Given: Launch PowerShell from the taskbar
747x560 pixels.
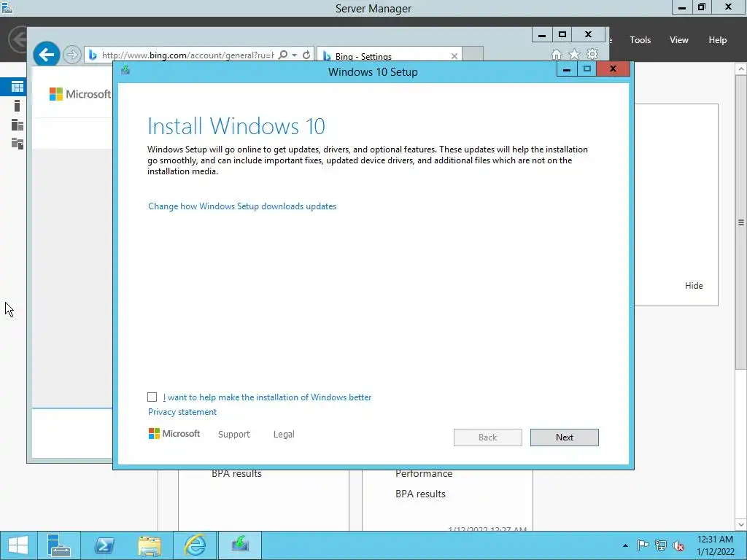Looking at the screenshot, I should [104, 545].
